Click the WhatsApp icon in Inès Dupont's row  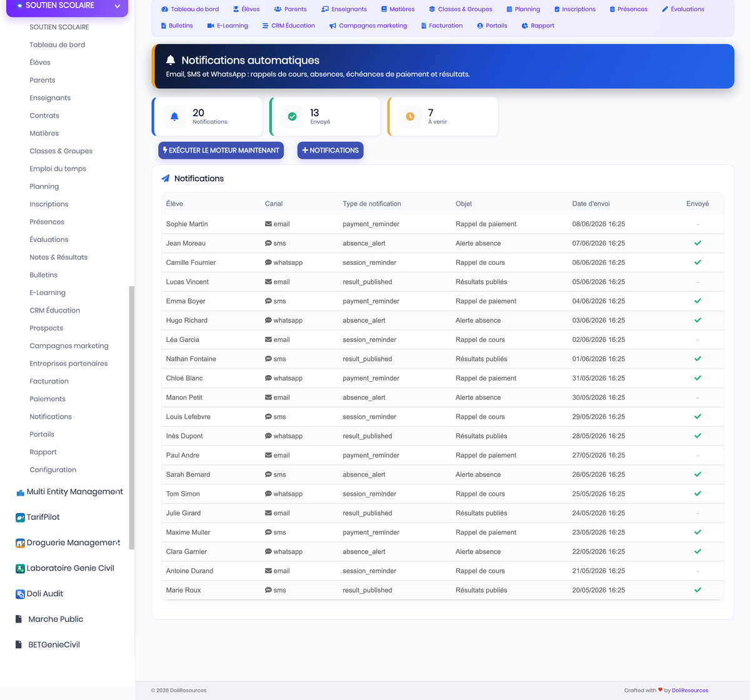(x=268, y=436)
